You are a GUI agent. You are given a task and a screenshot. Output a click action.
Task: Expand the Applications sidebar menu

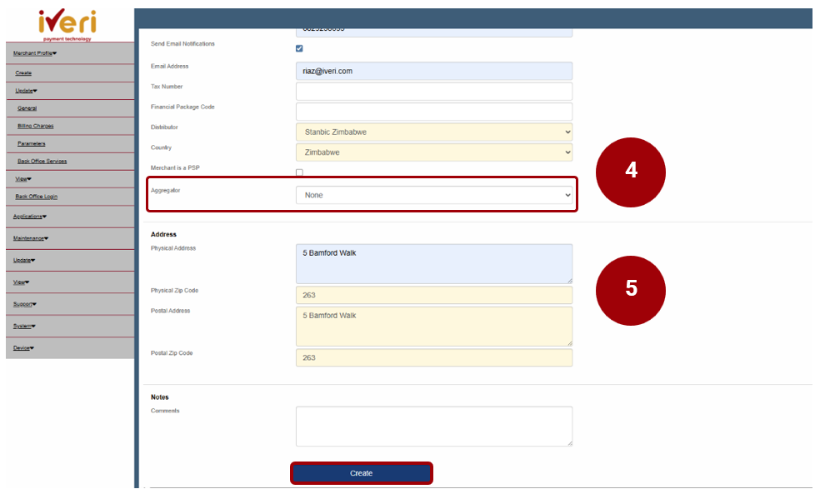pos(30,216)
